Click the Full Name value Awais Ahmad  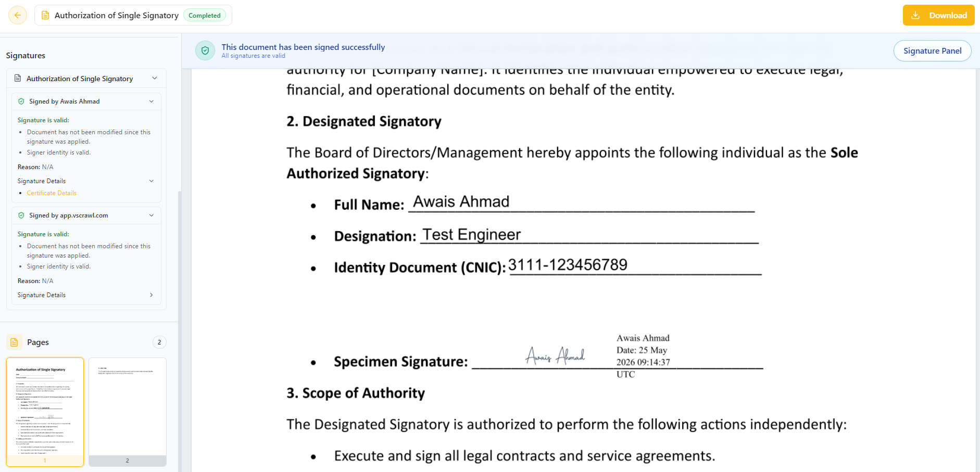461,201
